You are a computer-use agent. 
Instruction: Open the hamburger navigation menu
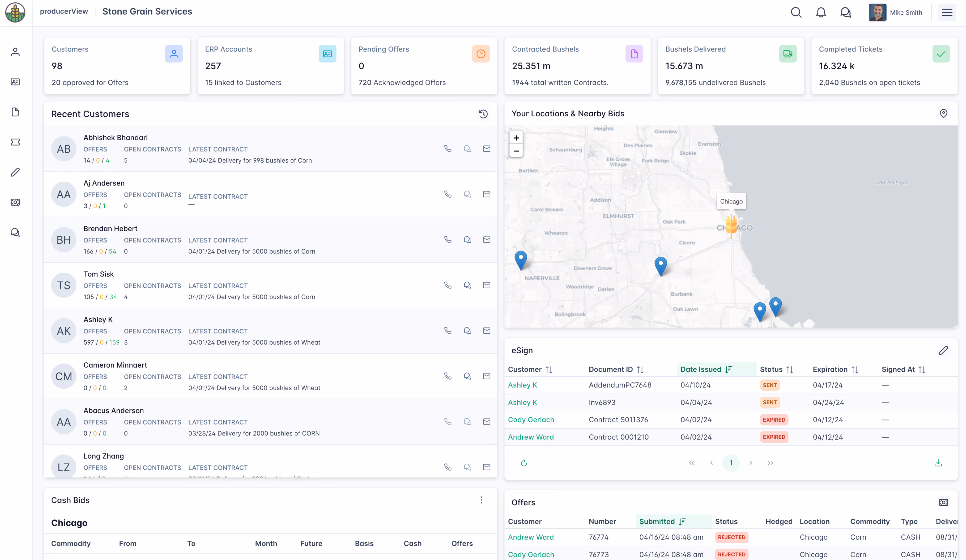click(x=946, y=12)
